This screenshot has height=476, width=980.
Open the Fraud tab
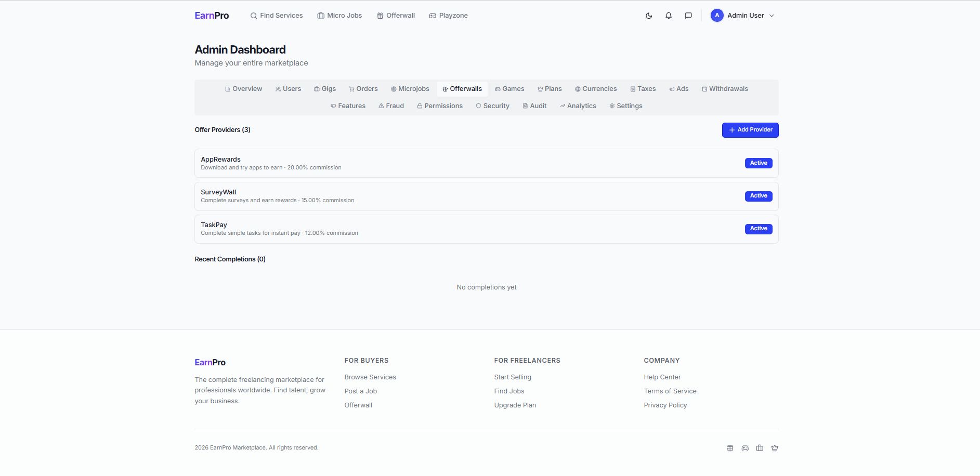(391, 106)
